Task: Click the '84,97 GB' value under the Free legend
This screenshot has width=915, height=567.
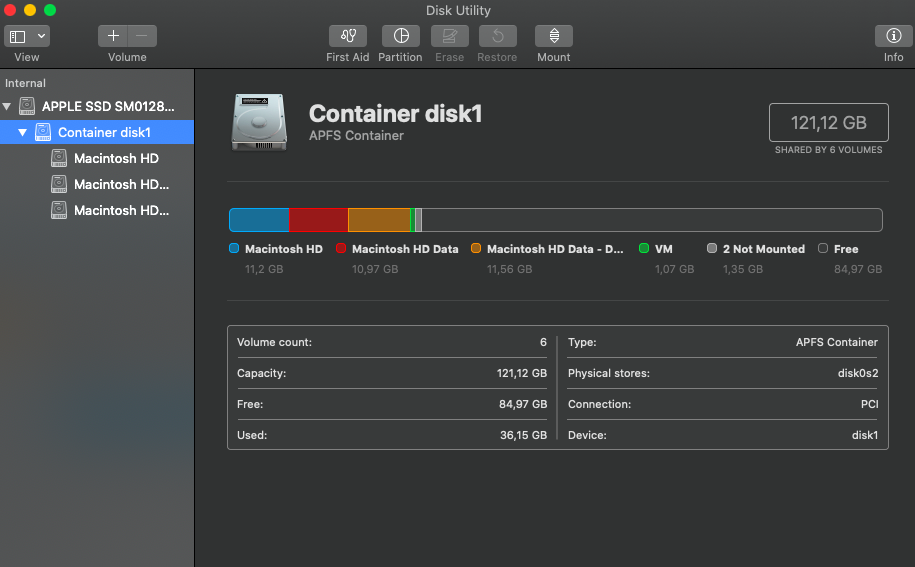Action: click(x=858, y=269)
